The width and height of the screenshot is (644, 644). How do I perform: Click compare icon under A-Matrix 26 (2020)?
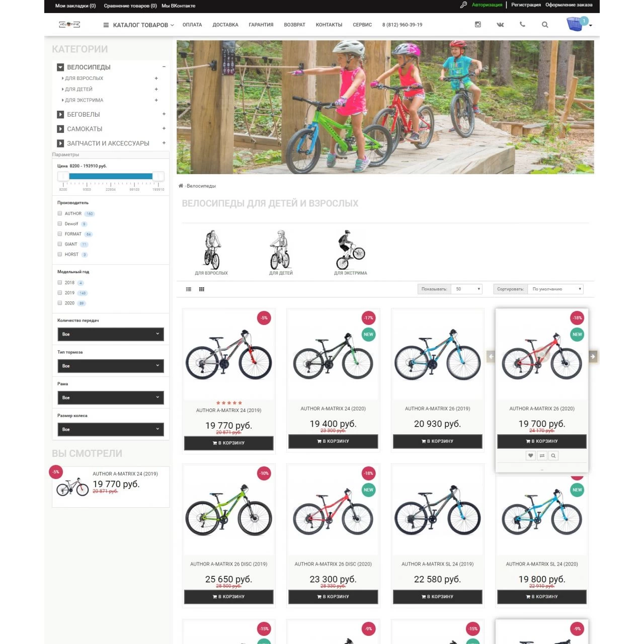pyautogui.click(x=542, y=456)
